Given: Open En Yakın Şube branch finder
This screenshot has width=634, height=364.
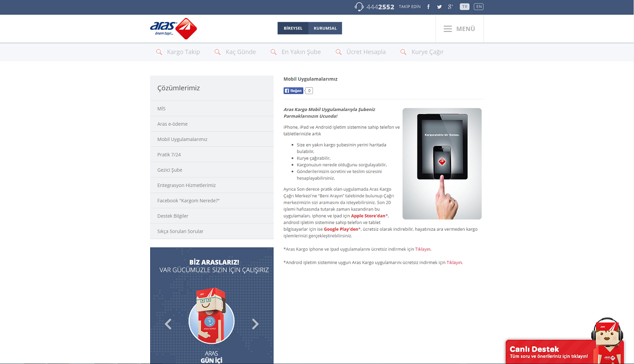Looking at the screenshot, I should pyautogui.click(x=301, y=52).
